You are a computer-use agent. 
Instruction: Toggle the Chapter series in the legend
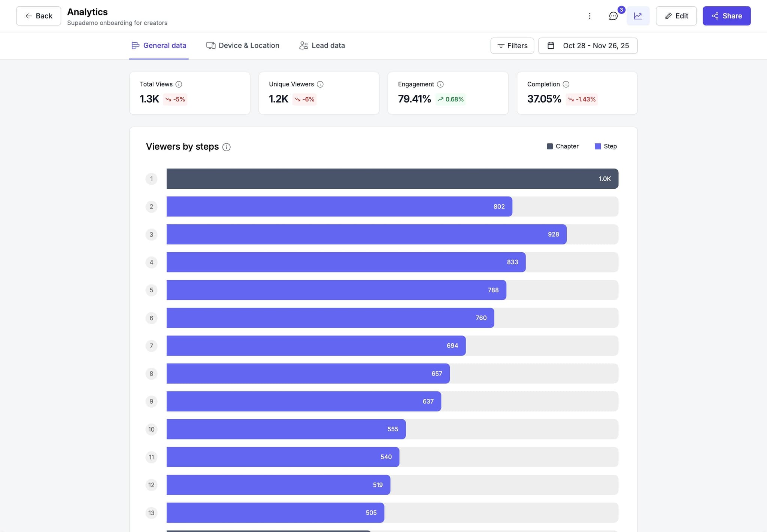(x=563, y=146)
